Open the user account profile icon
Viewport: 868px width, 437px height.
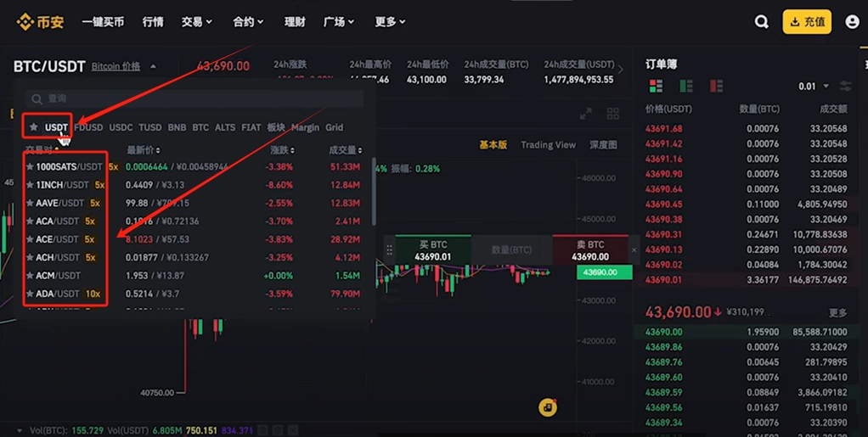coord(852,22)
